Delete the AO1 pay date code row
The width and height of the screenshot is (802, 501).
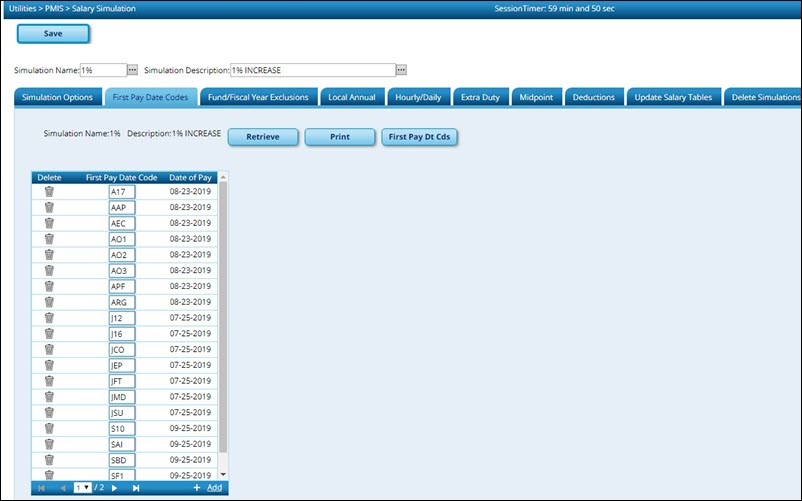(49, 239)
